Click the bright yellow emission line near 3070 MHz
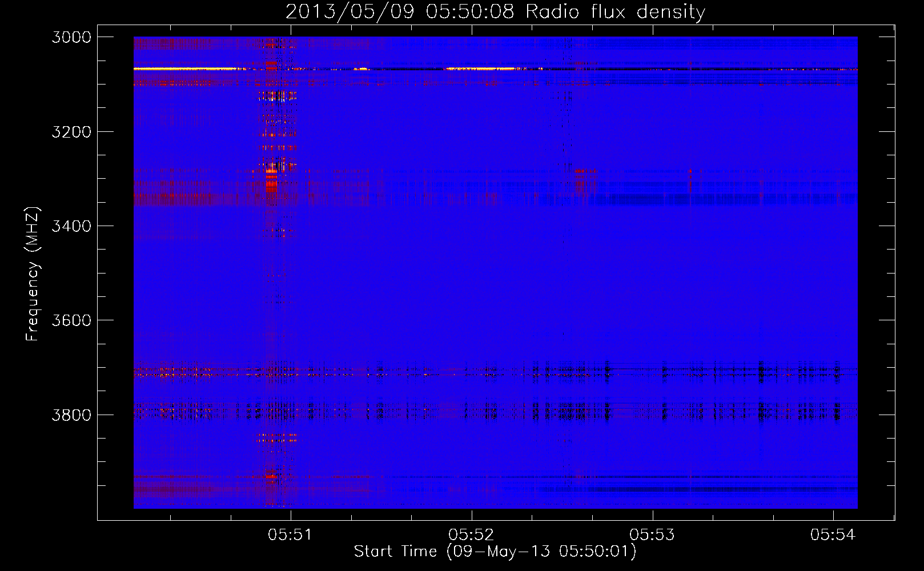Image resolution: width=924 pixels, height=571 pixels. (186, 69)
